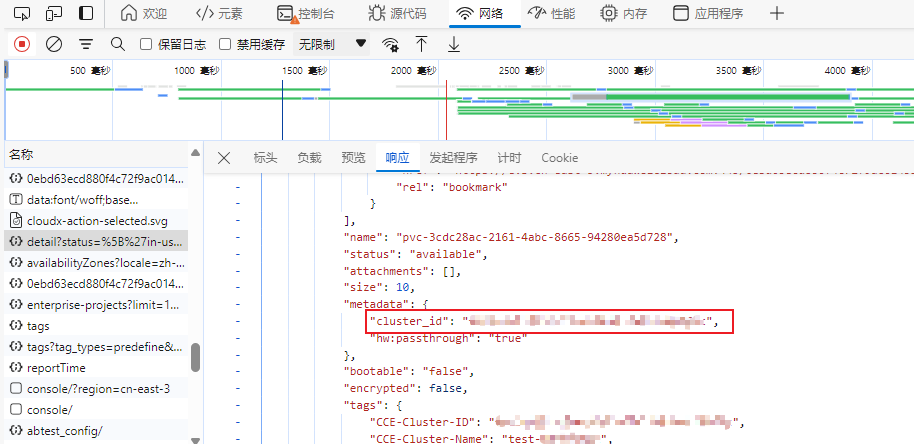Clear the network log

54,44
